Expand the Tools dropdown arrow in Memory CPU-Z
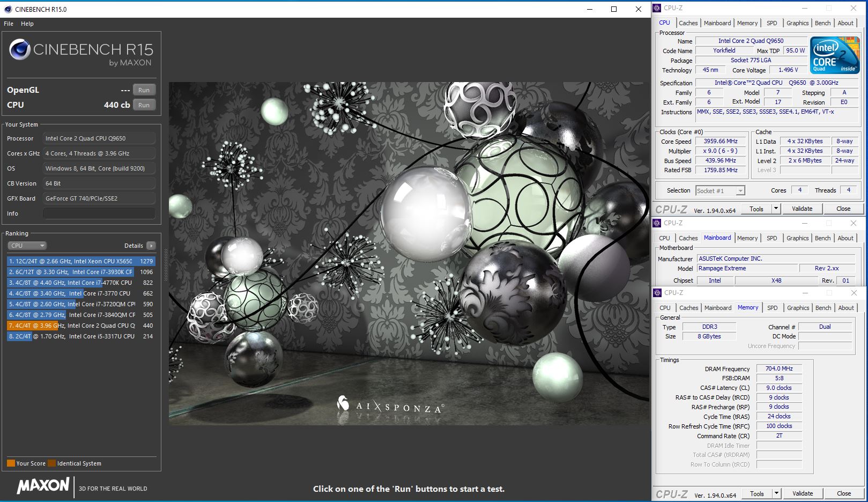This screenshot has height=502, width=868. click(x=776, y=493)
